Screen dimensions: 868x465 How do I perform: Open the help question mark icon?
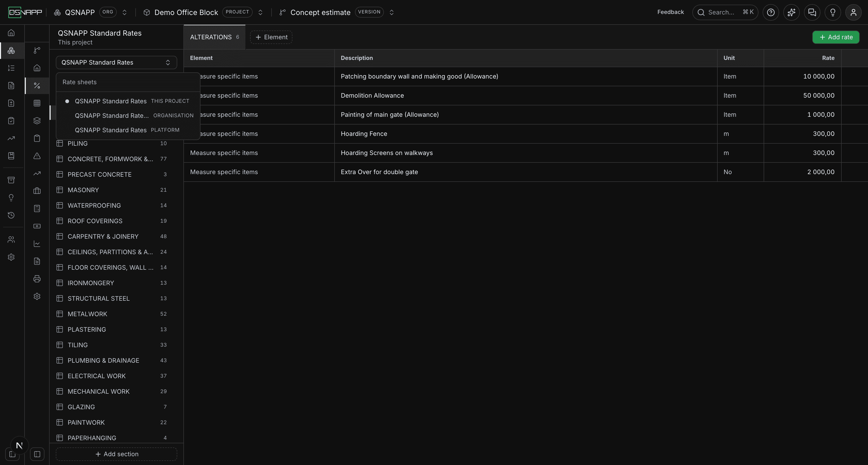(x=771, y=12)
